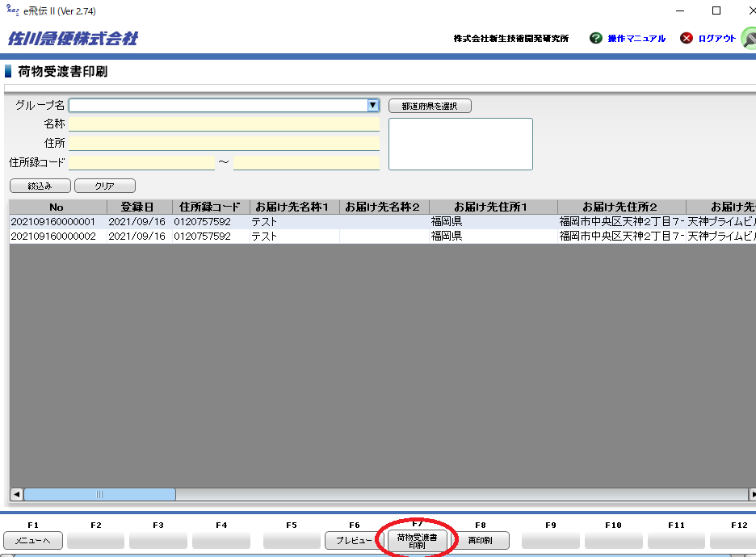This screenshot has height=557, width=756.
Task: Click the F1 メニューへ button
Action: click(33, 541)
